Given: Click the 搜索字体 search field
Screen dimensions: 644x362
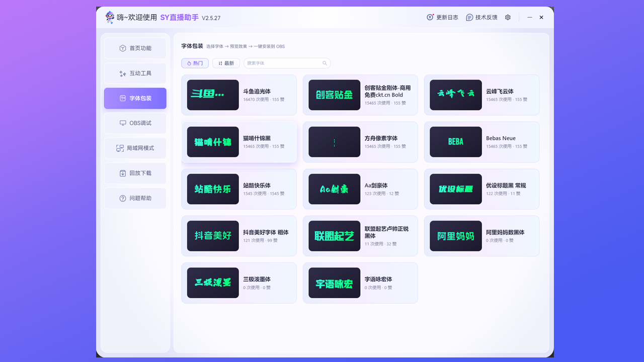Looking at the screenshot, I should point(287,63).
